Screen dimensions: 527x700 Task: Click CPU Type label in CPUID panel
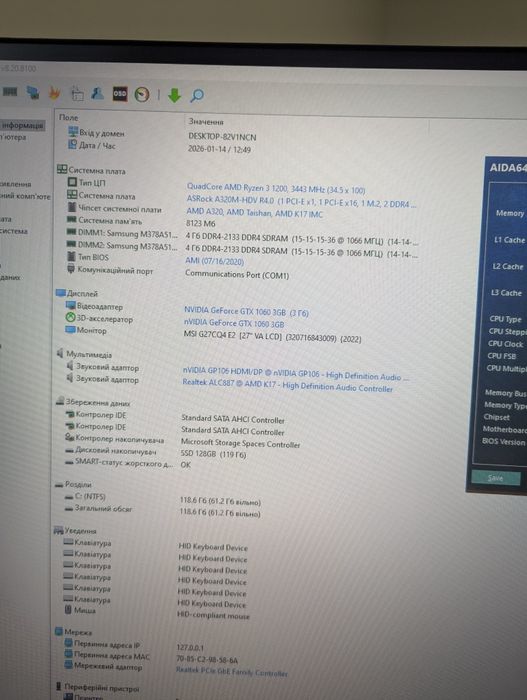pyautogui.click(x=506, y=319)
